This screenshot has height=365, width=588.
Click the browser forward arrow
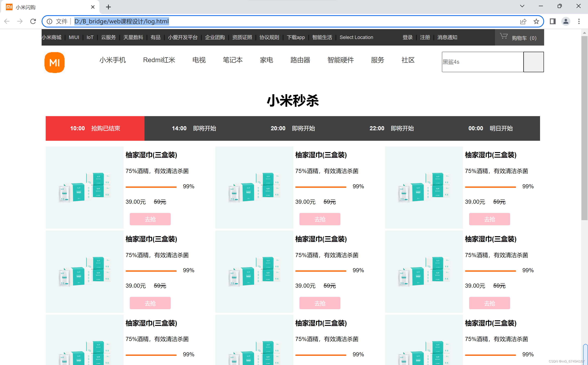pos(20,21)
